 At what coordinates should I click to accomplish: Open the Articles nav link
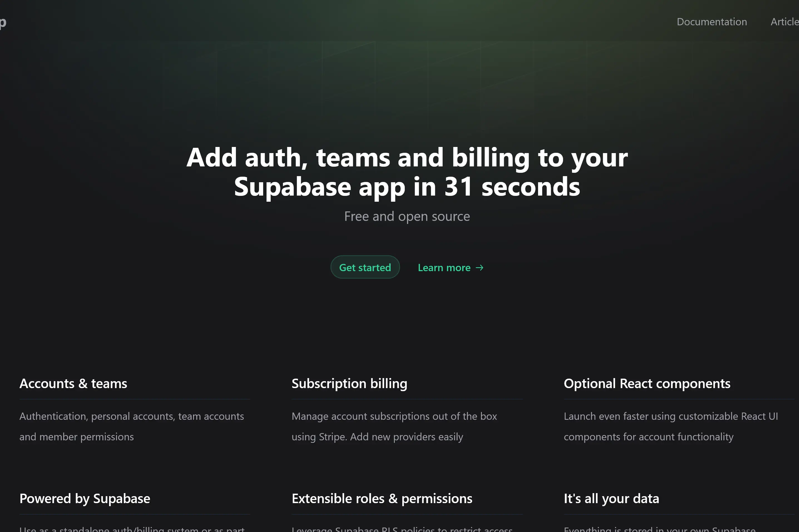point(784,22)
